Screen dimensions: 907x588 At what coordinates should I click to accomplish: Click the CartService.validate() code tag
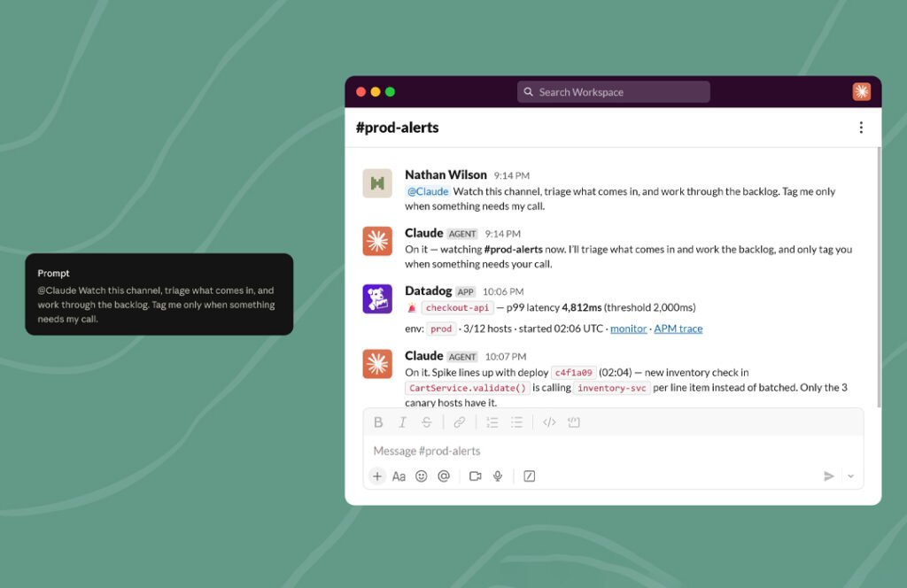point(468,388)
